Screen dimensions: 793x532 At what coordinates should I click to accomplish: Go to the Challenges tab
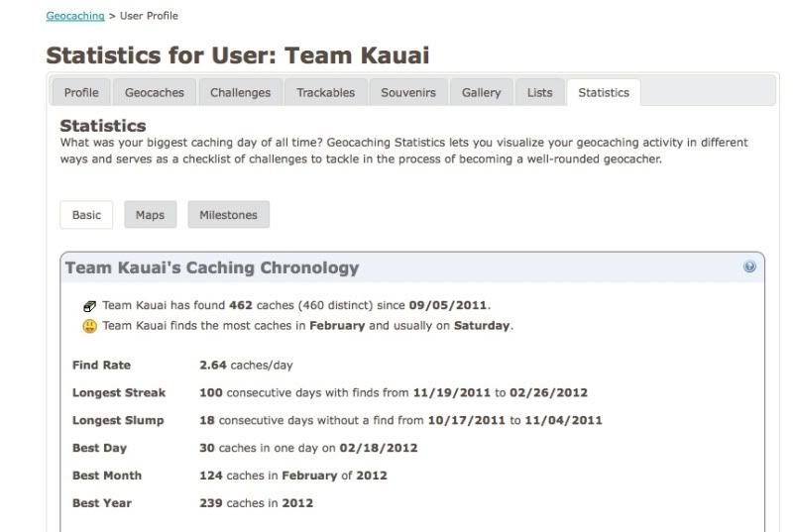[x=240, y=93]
